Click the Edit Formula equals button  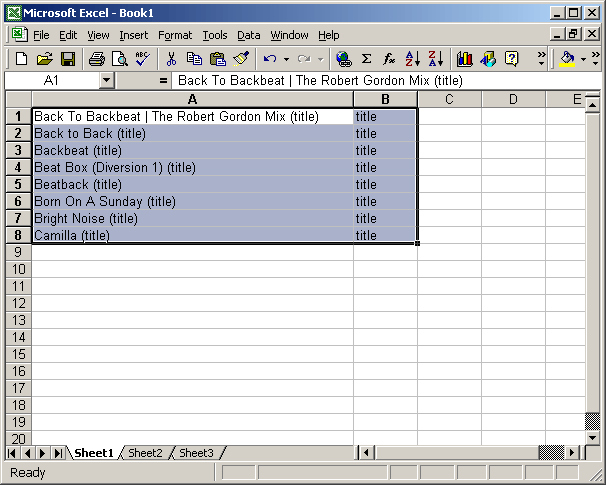point(163,81)
